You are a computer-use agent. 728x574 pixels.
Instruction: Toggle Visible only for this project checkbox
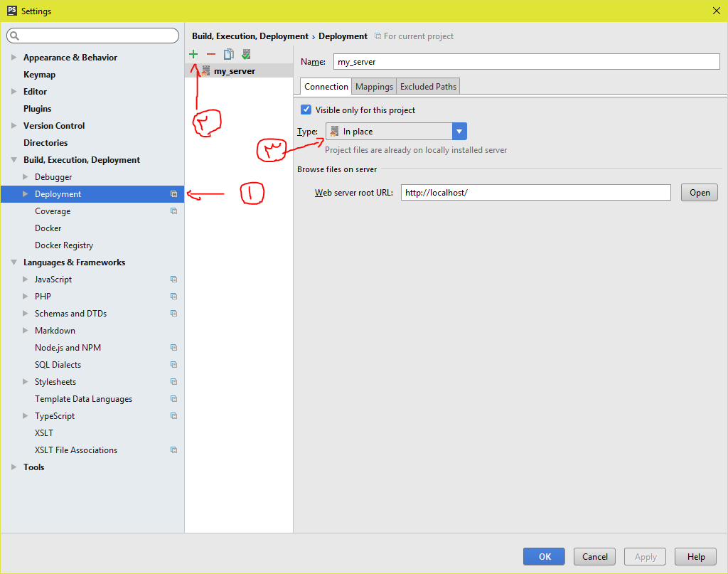(x=306, y=110)
